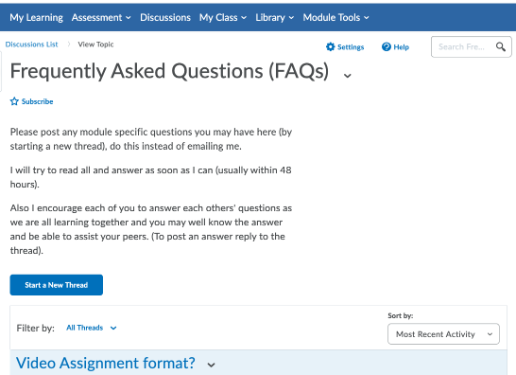This screenshot has width=516, height=375.
Task: Click the View Topic breadcrumb text
Action: point(96,44)
